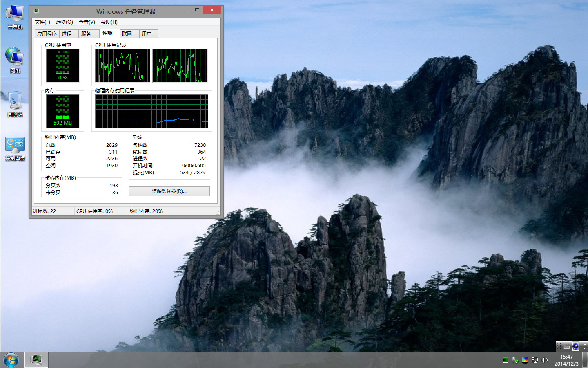Select the 性能 tab
The width and height of the screenshot is (588, 368).
point(109,33)
